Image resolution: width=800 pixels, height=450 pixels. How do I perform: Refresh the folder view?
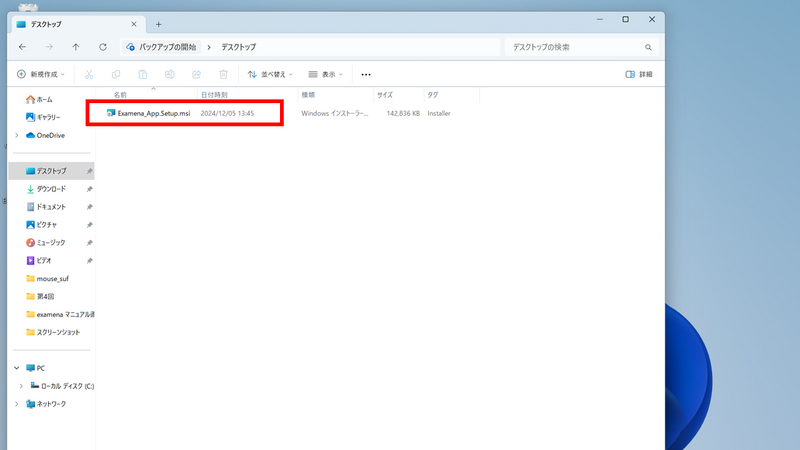(103, 47)
